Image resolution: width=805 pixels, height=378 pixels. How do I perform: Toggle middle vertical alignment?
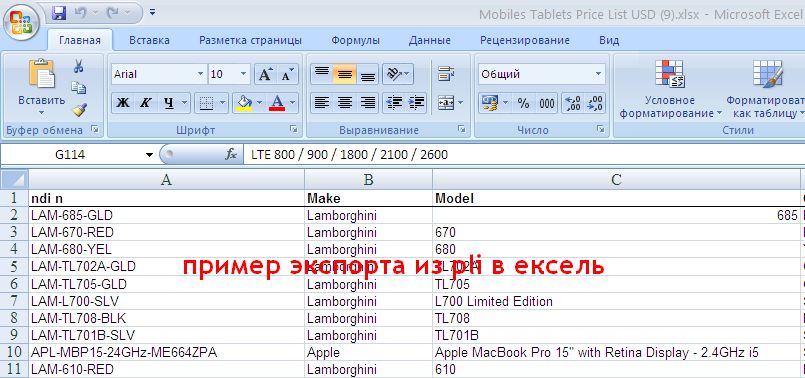coord(344,74)
